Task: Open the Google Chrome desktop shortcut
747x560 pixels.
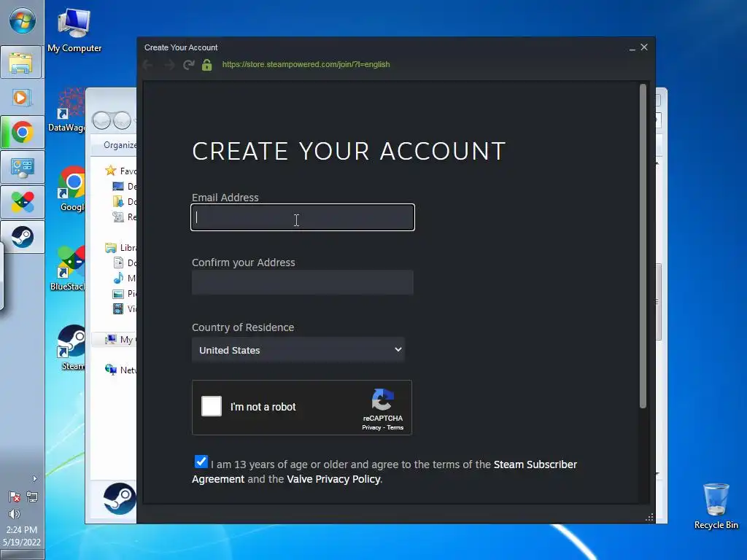Action: click(x=71, y=189)
